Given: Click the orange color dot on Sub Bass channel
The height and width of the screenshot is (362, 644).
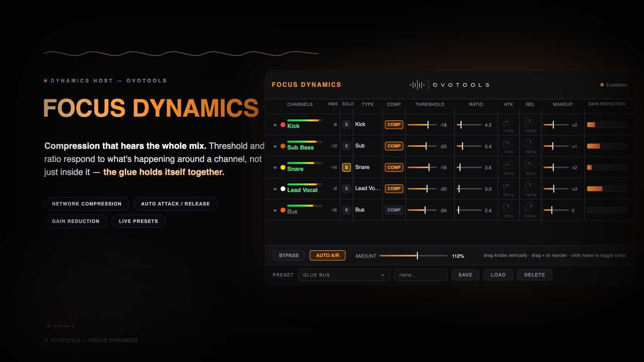Looking at the screenshot, I should pyautogui.click(x=283, y=146).
